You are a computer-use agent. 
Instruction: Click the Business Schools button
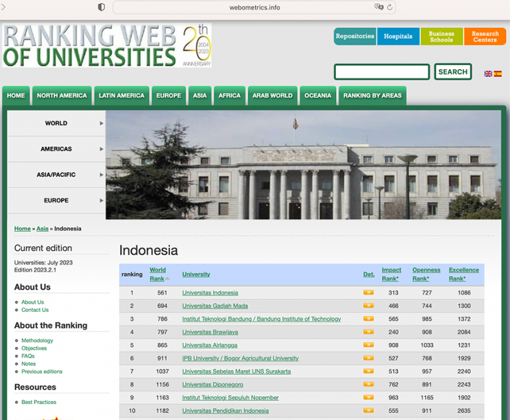coord(442,36)
